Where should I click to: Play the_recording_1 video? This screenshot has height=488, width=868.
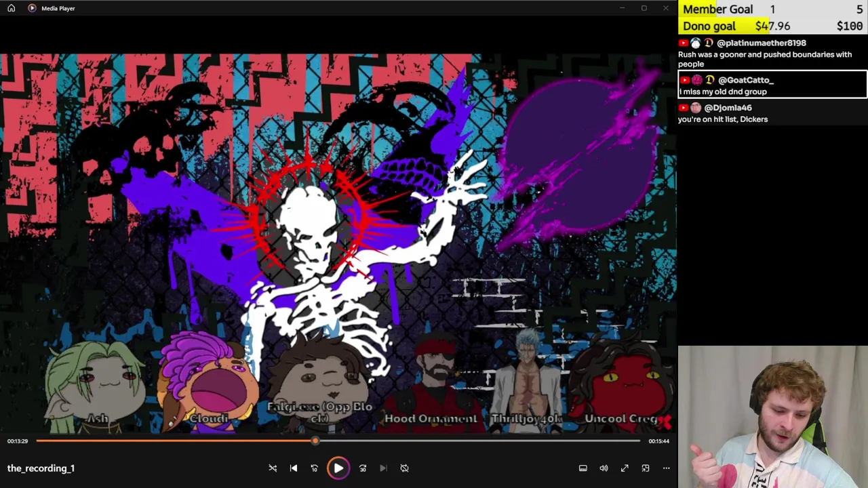[338, 468]
